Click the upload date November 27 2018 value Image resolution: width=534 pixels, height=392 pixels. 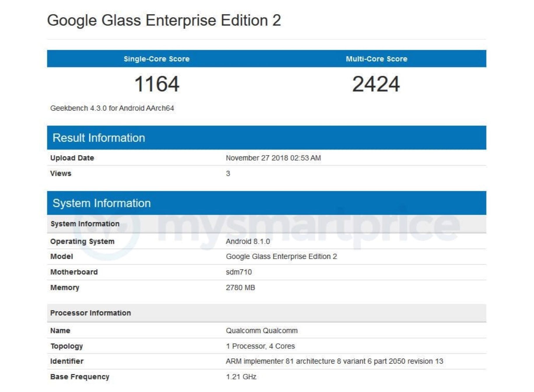pos(273,158)
